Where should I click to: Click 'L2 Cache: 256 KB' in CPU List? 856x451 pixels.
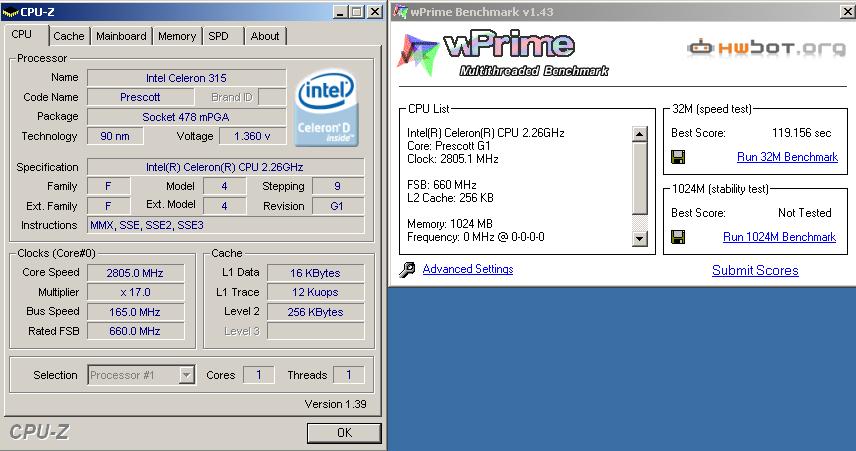[x=450, y=198]
